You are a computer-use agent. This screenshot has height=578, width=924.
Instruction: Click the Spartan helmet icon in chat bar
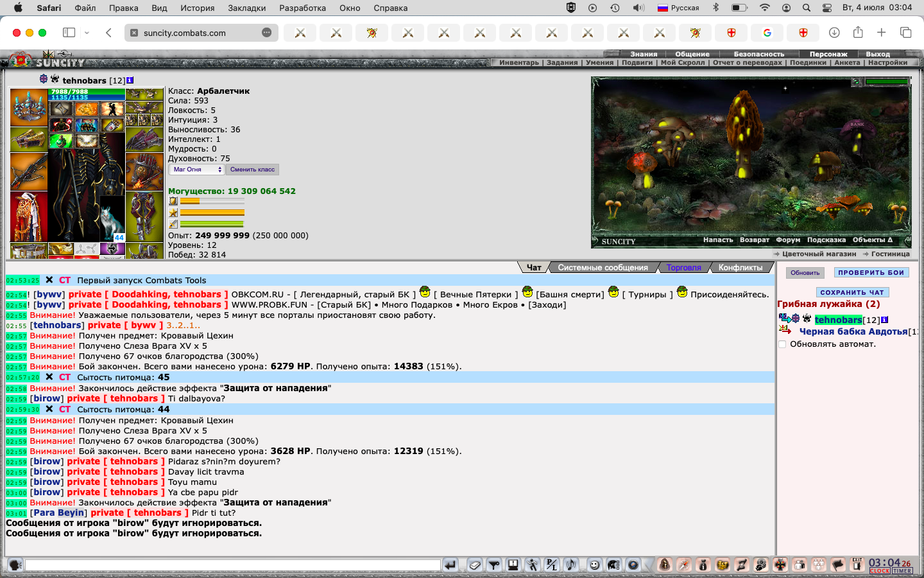pyautogui.click(x=614, y=565)
